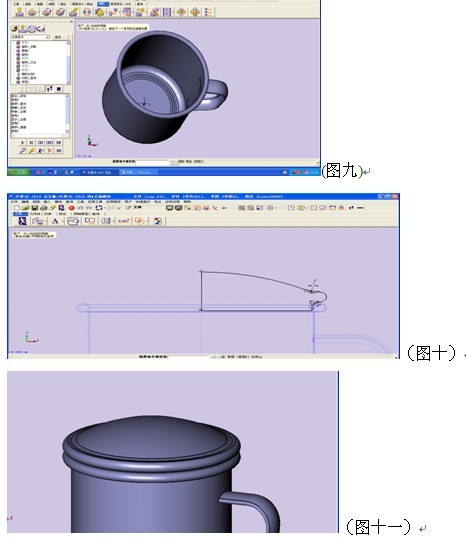Toggle the blue tree-view button below the feature tree
This screenshot has width=466, height=539.
[x=49, y=89]
